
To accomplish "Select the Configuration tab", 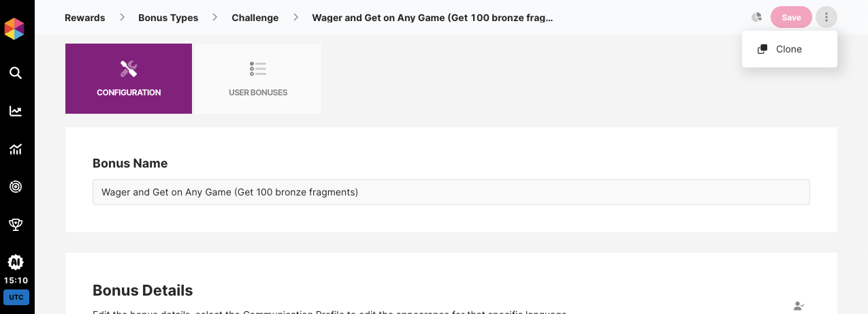I will 129,79.
